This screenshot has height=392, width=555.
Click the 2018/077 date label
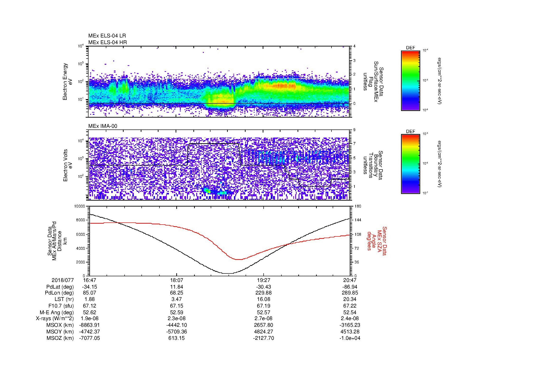point(63,280)
